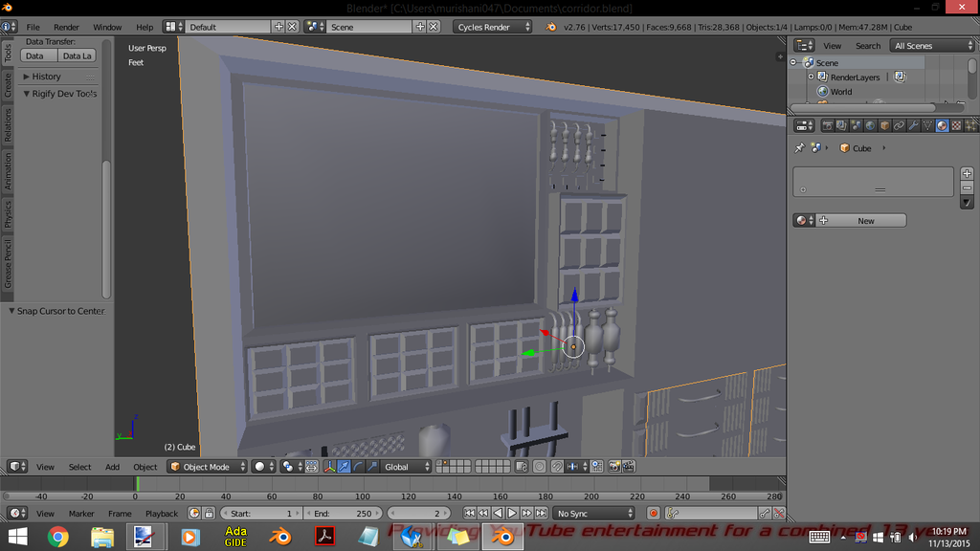The width and height of the screenshot is (980, 551).
Task: Open the Modifiers wrench tab
Action: point(913,125)
